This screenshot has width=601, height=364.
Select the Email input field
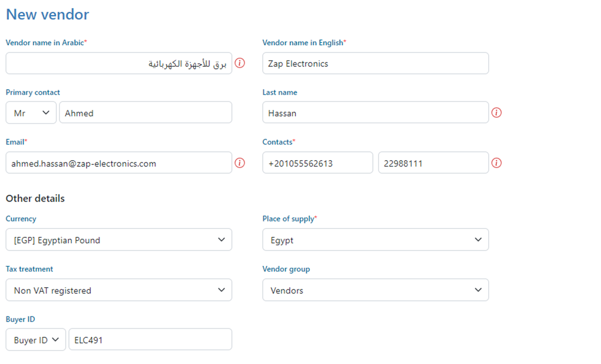click(x=119, y=163)
